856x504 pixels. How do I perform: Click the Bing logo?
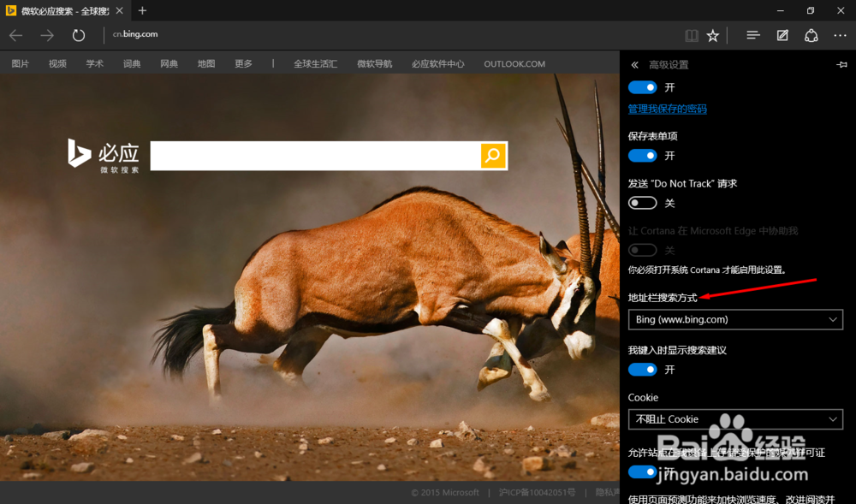coord(104,155)
